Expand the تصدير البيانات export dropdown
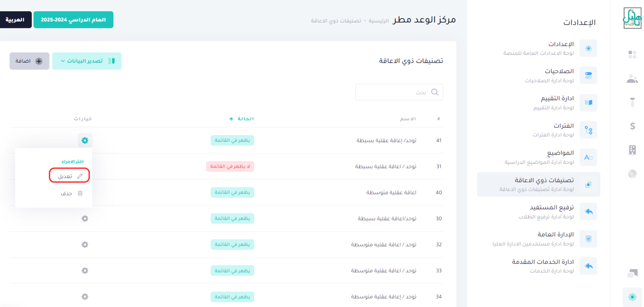Screen dimensions: 644x307 click(87, 61)
